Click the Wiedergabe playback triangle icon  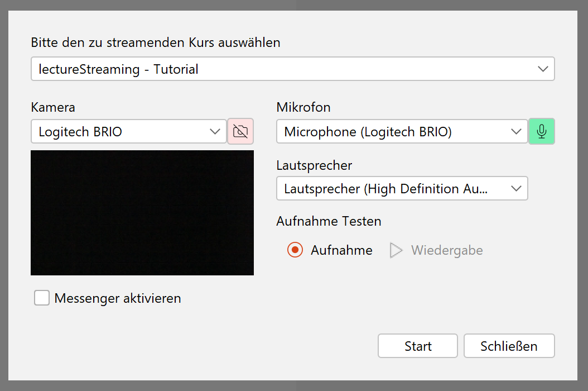(396, 250)
